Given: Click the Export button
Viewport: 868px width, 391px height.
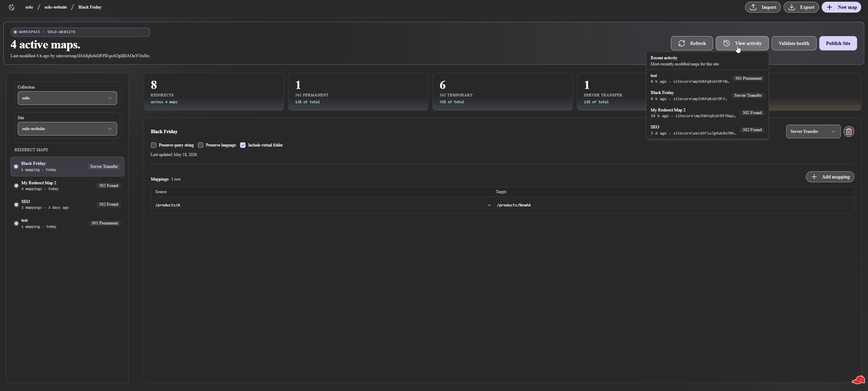Looking at the screenshot, I should click(801, 7).
